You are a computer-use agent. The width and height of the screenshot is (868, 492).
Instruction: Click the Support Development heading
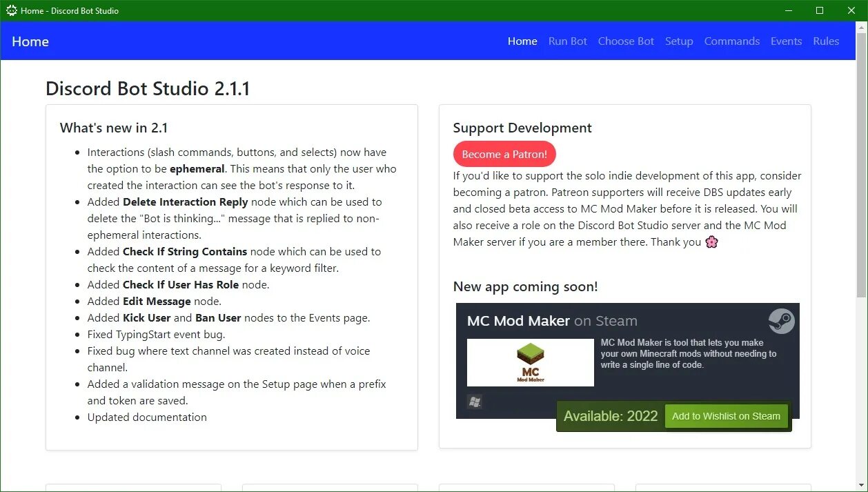coord(522,128)
